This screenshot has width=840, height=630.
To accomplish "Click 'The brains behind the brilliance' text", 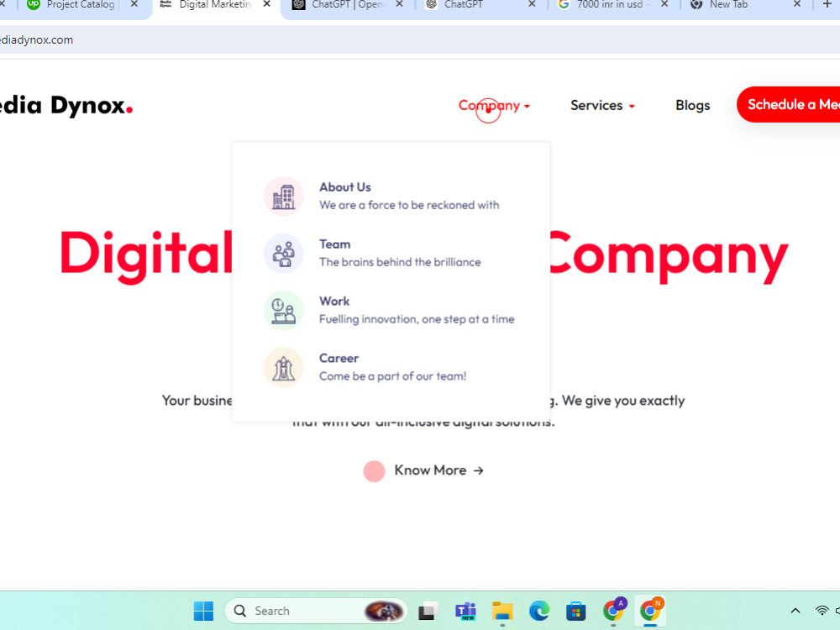I will click(x=400, y=262).
